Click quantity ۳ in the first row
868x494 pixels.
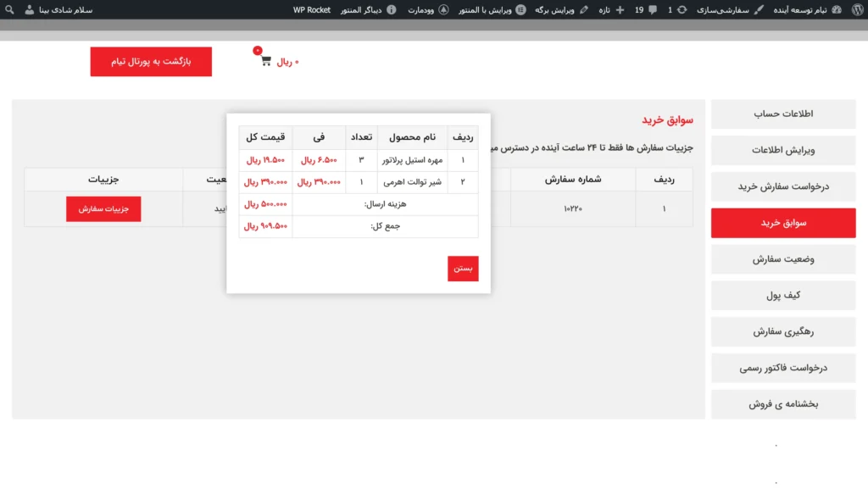(361, 160)
